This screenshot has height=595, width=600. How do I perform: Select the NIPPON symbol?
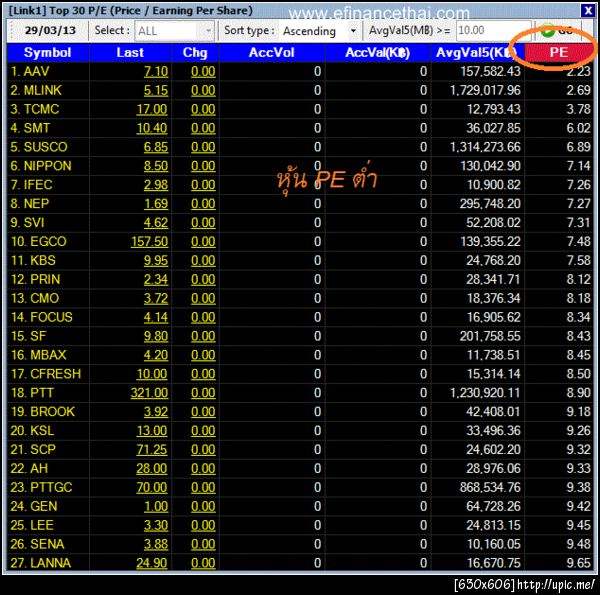tap(47, 166)
